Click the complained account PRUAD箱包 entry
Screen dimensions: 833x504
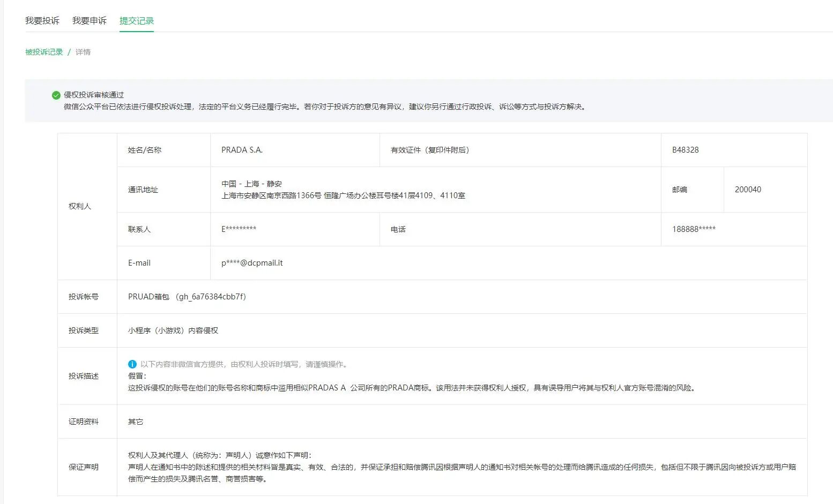coord(187,297)
